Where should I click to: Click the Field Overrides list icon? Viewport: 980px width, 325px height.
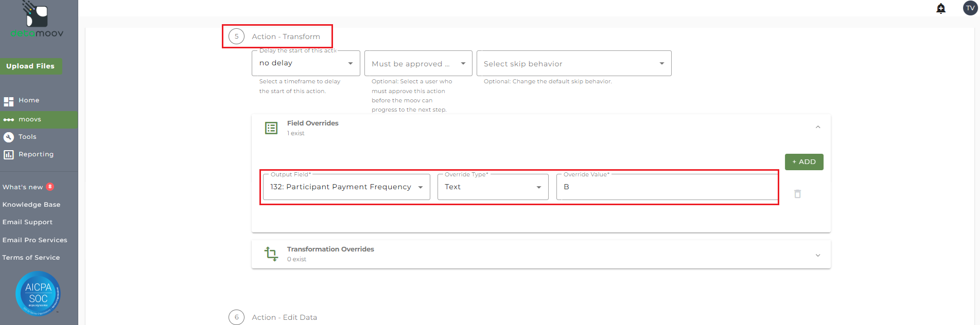(271, 128)
